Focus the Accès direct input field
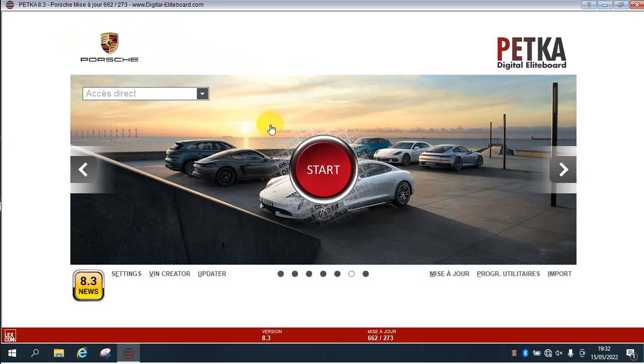The image size is (644, 364). point(140,94)
